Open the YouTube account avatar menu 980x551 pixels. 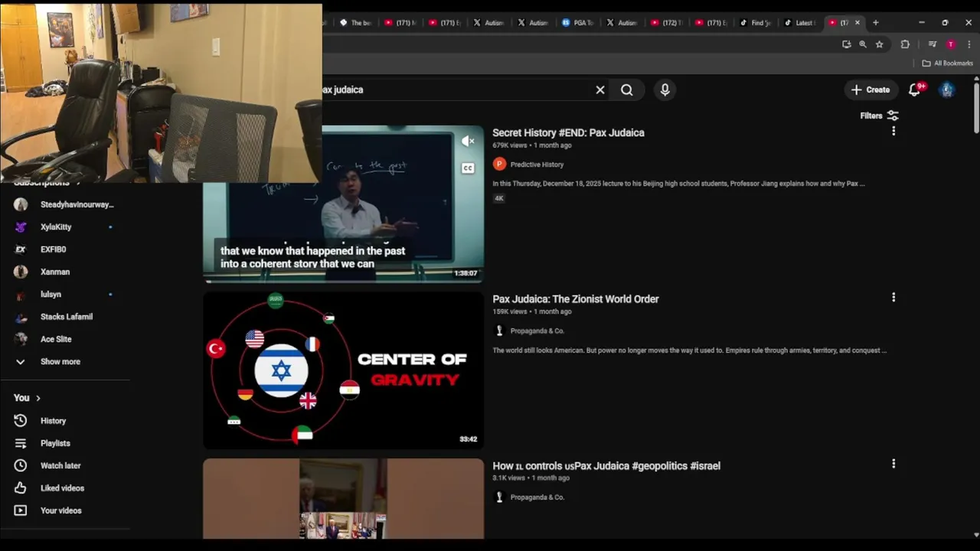pos(947,90)
